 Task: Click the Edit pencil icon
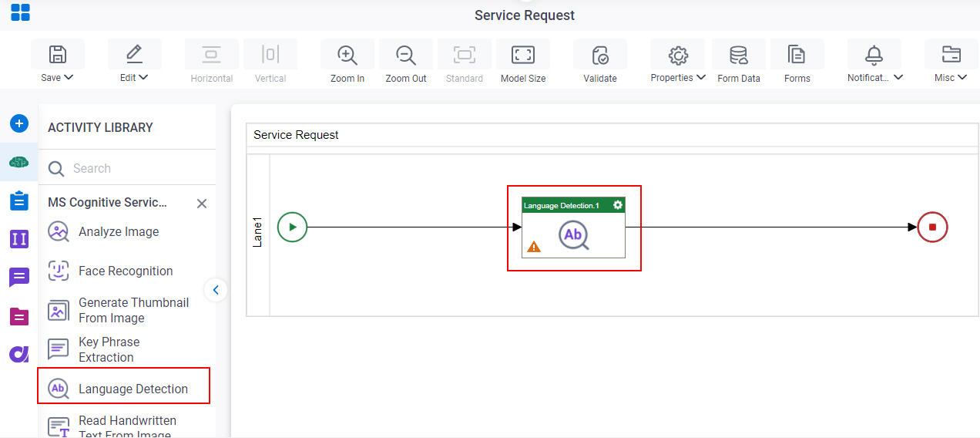(134, 54)
